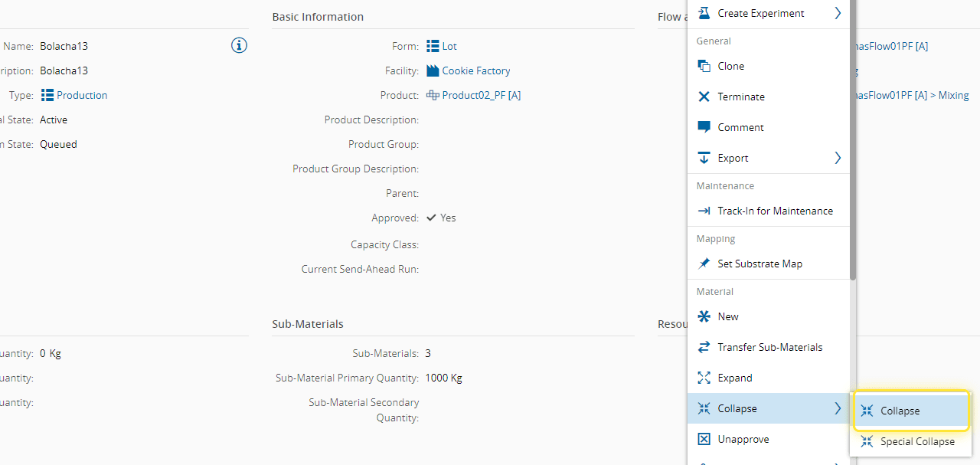The image size is (980, 465).
Task: Expand the Collapse submenu chevron
Action: [x=838, y=408]
